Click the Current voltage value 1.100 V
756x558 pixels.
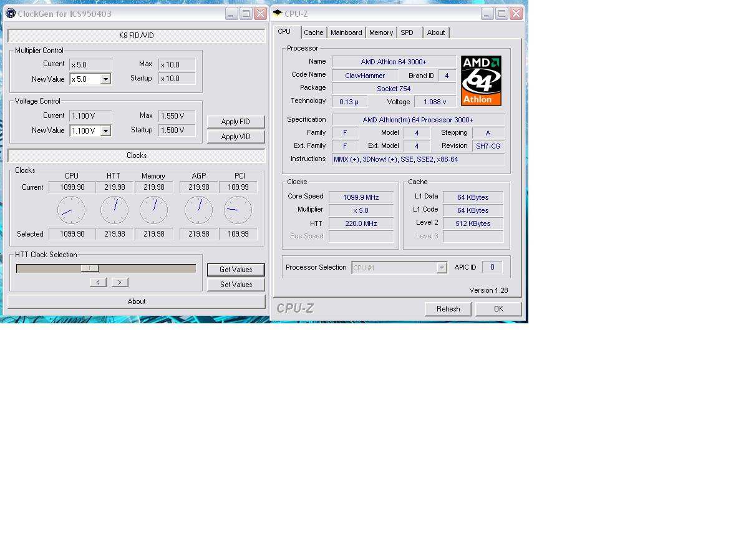click(90, 116)
